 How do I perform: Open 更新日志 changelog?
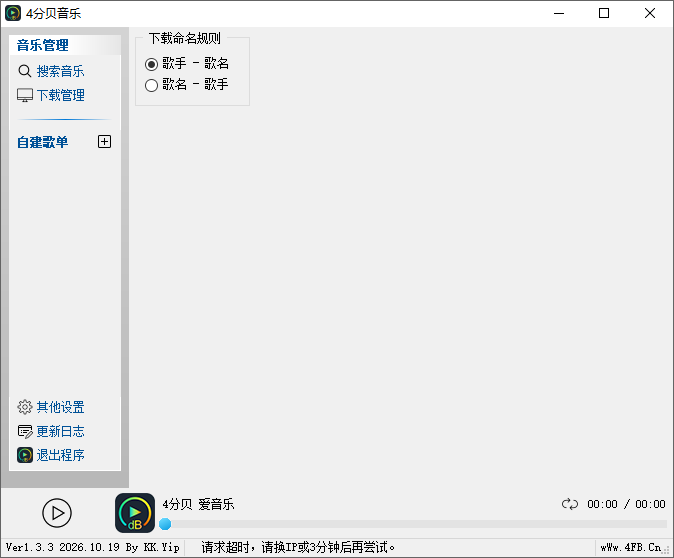pyautogui.click(x=60, y=431)
